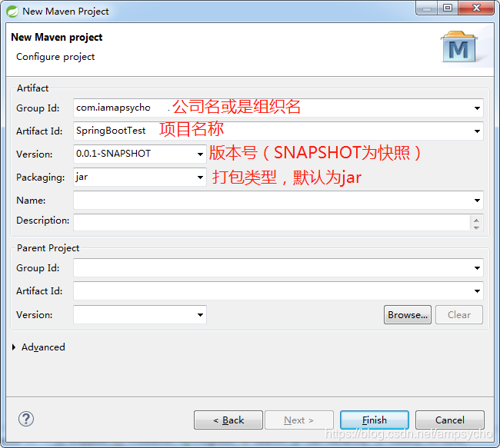Open the Parent Project Version dropdown arrow

point(200,315)
